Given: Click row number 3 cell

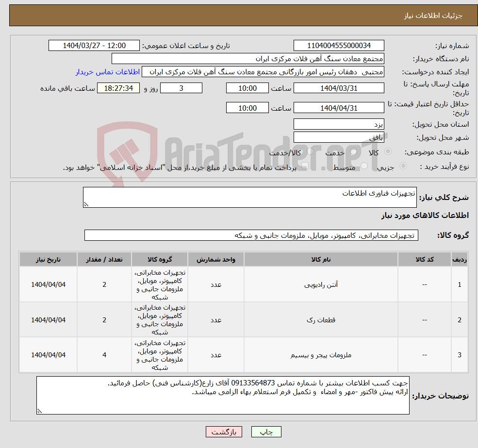Looking at the screenshot, I should [460, 355].
